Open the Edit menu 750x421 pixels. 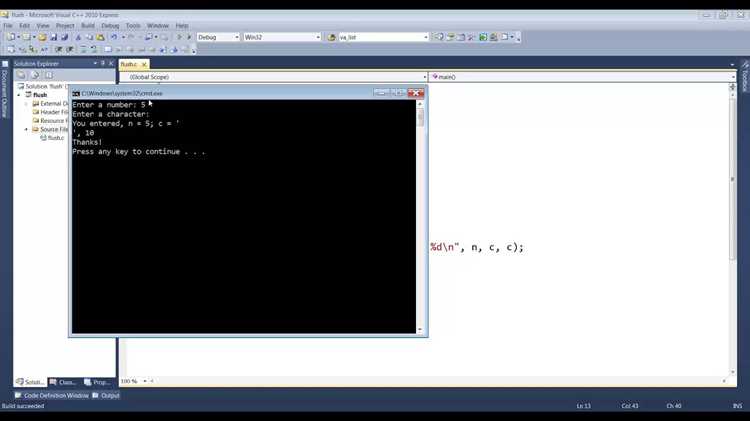[24, 25]
